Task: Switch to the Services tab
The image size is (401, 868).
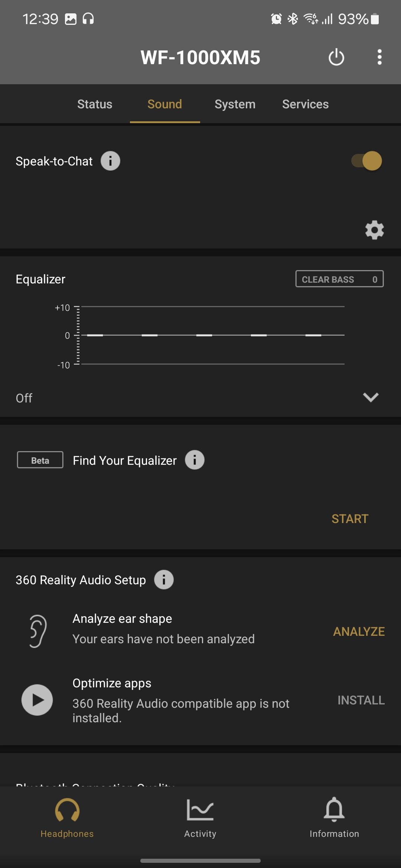Action: click(305, 104)
